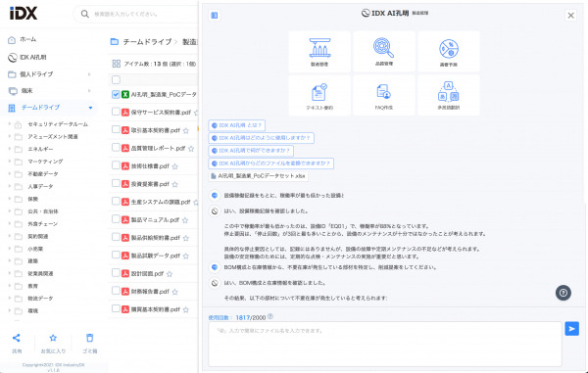Check the 保守サービス契約書.pdf checkbox
Image resolution: width=588 pixels, height=373 pixels.
pos(116,112)
